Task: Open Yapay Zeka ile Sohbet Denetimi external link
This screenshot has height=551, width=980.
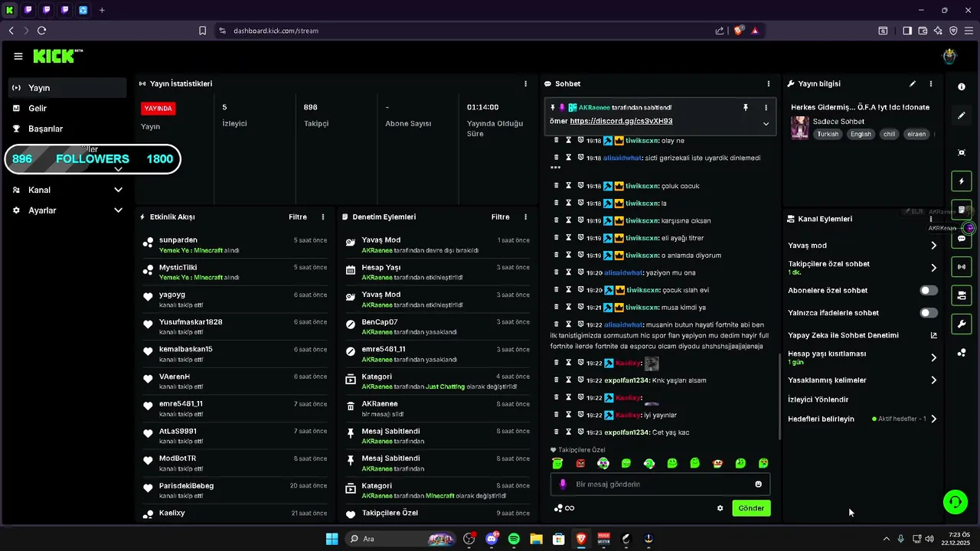Action: coord(933,335)
